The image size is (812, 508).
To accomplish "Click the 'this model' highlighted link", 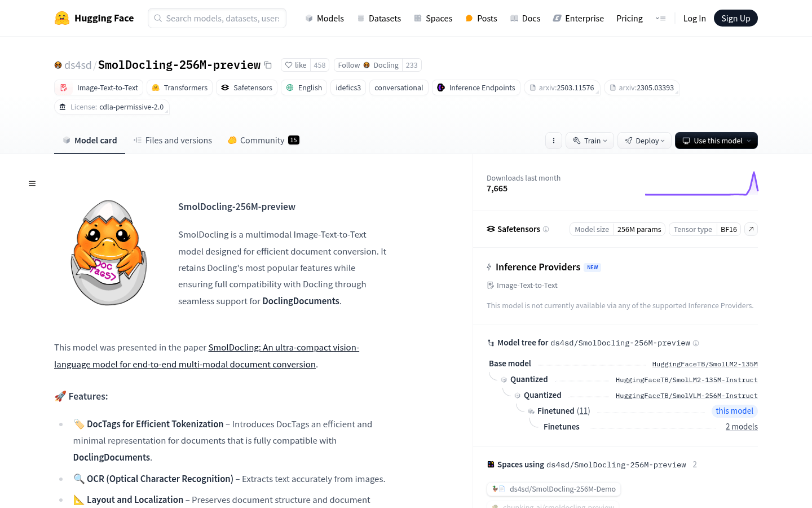I will (734, 411).
